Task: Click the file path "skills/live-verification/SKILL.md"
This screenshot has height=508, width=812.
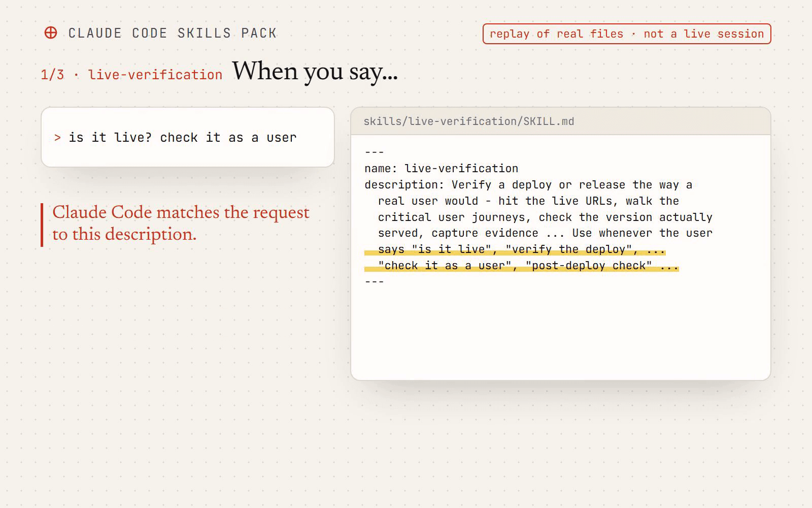Action: 469,121
